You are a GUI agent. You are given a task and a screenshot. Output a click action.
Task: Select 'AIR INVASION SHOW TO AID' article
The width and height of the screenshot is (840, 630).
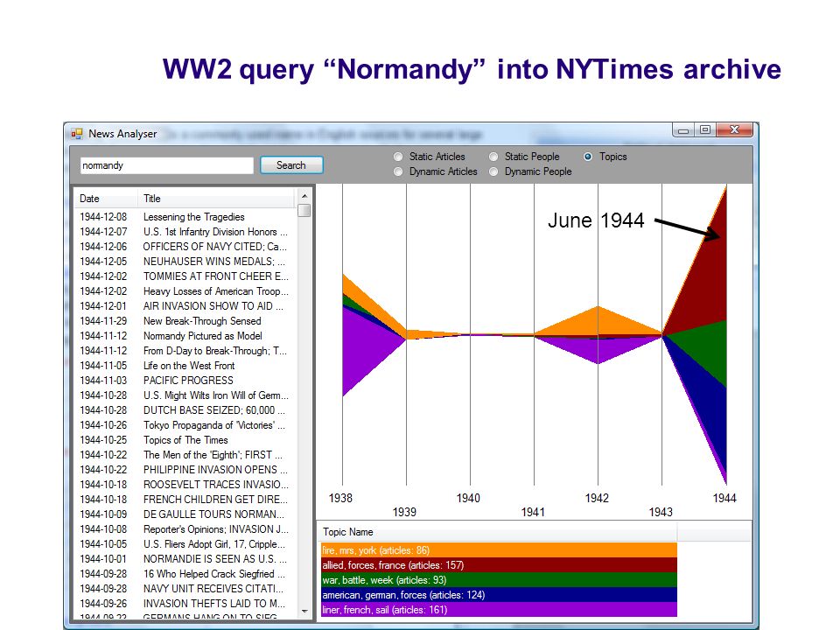pyautogui.click(x=185, y=306)
